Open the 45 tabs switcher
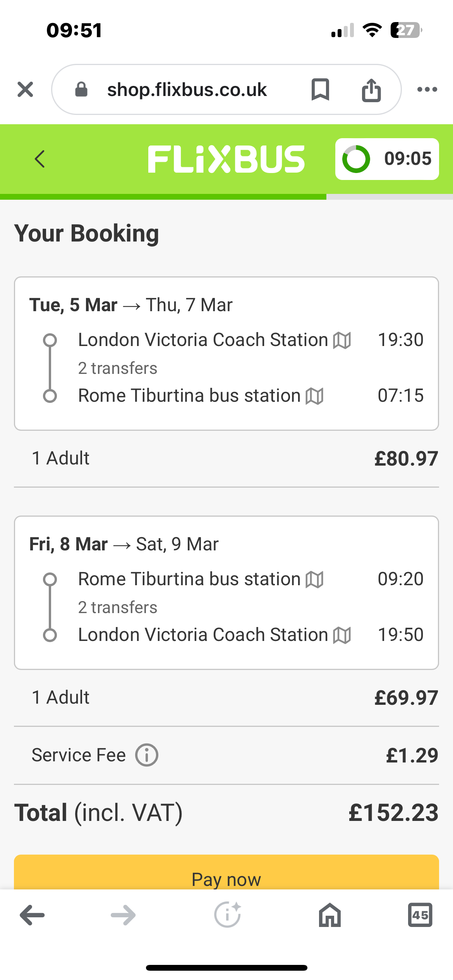Viewport: 453px width, 980px height. pyautogui.click(x=420, y=915)
